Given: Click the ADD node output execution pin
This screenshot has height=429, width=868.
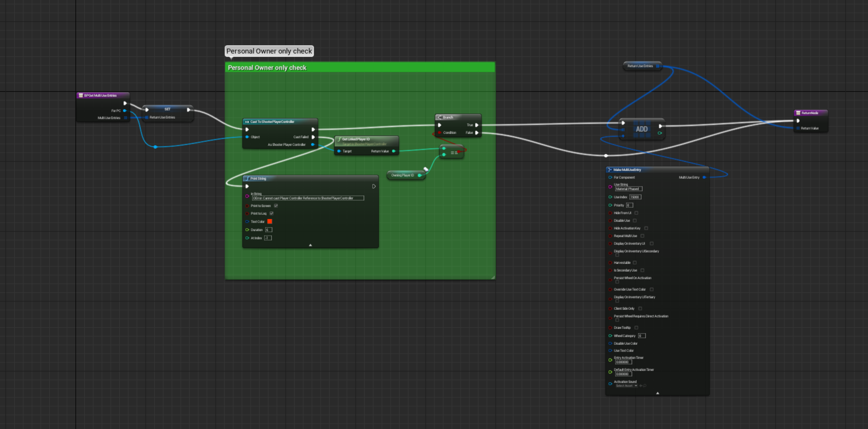Looking at the screenshot, I should click(660, 126).
